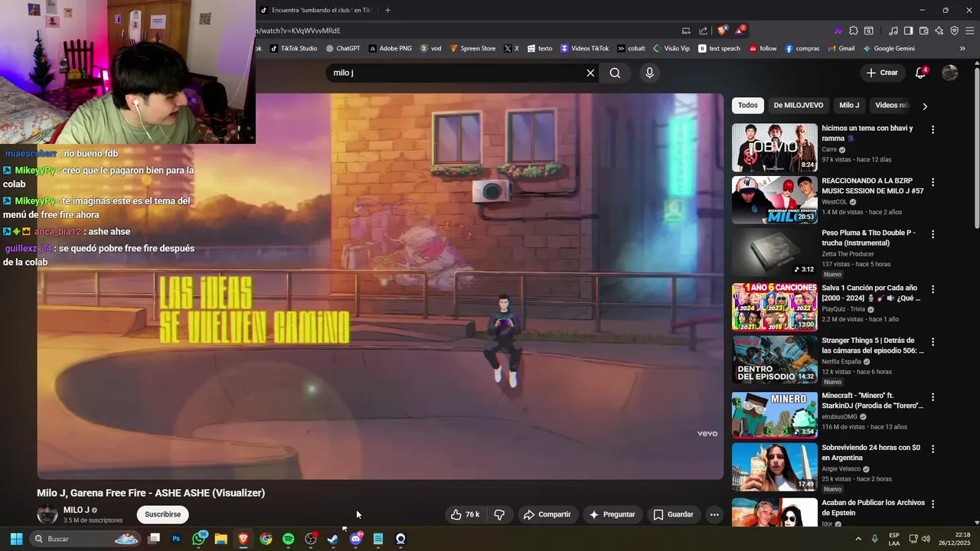980x551 pixels.
Task: Dislike the ASHE ASHE video
Action: (x=499, y=514)
